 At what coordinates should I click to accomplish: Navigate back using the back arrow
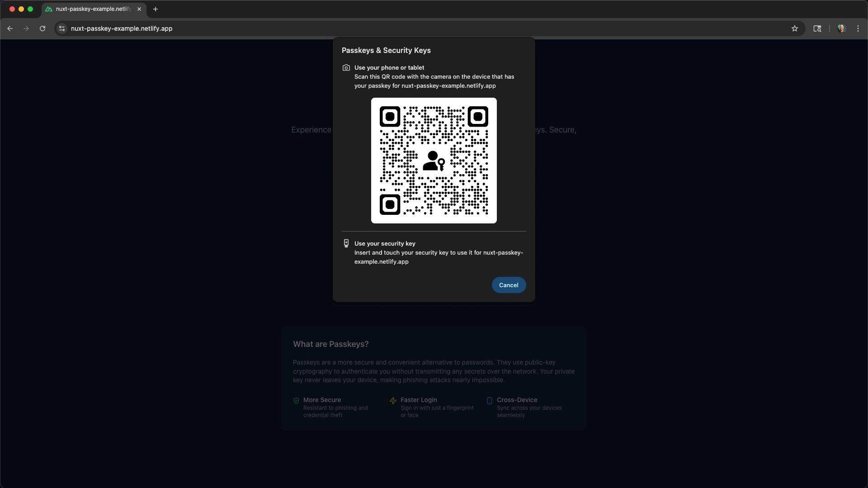pyautogui.click(x=10, y=28)
